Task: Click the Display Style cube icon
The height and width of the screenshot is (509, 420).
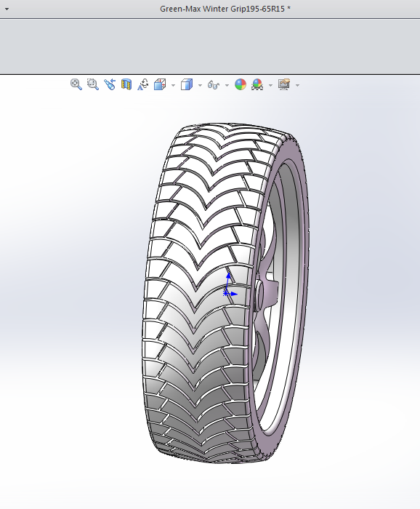Action: coord(187,84)
